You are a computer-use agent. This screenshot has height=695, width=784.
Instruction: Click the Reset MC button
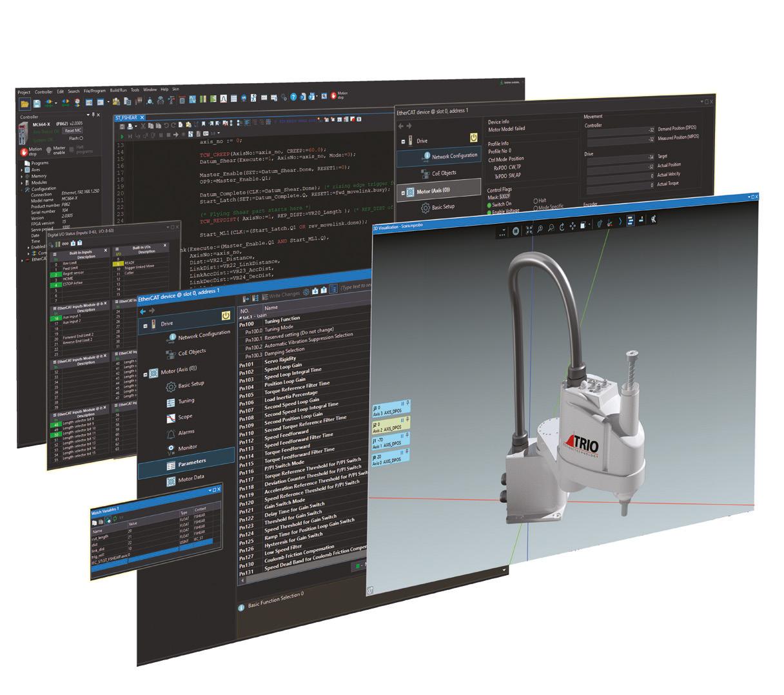[x=73, y=130]
